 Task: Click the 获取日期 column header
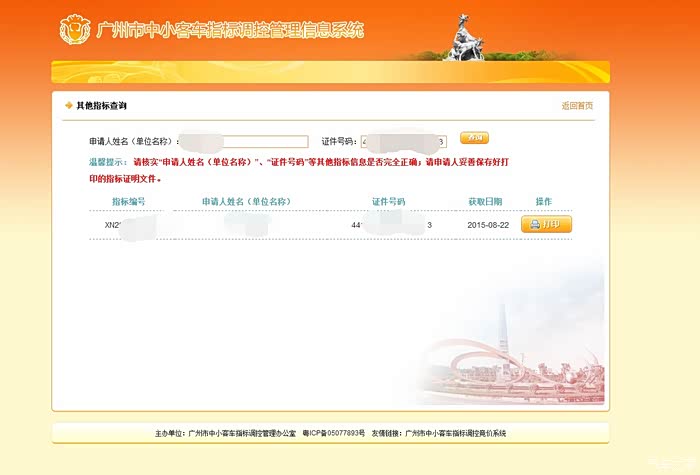(485, 201)
